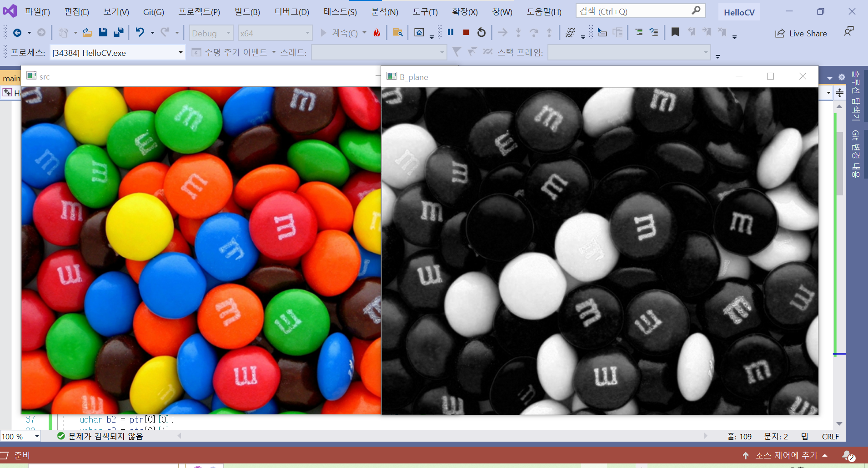
Task: Expand the Continue button dropdown arrow
Action: (x=365, y=33)
